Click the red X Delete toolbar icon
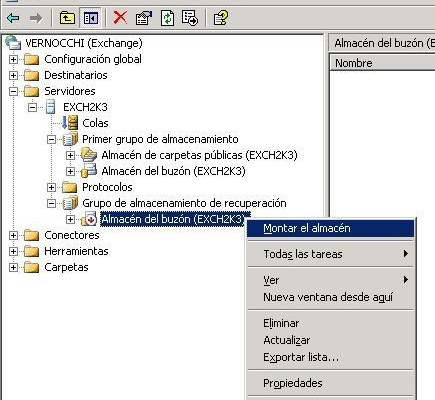The width and height of the screenshot is (435, 400). (120, 17)
